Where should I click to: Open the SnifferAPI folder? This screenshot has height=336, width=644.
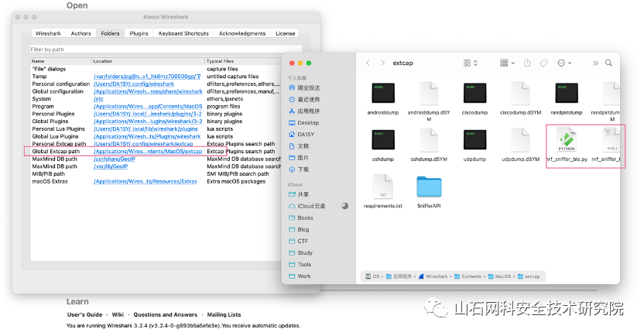(429, 187)
